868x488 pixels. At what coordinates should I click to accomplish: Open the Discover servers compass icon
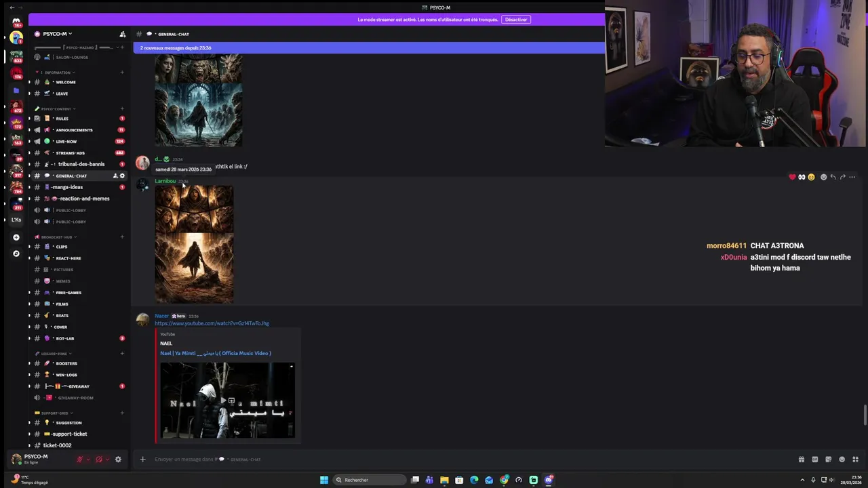coord(16,253)
